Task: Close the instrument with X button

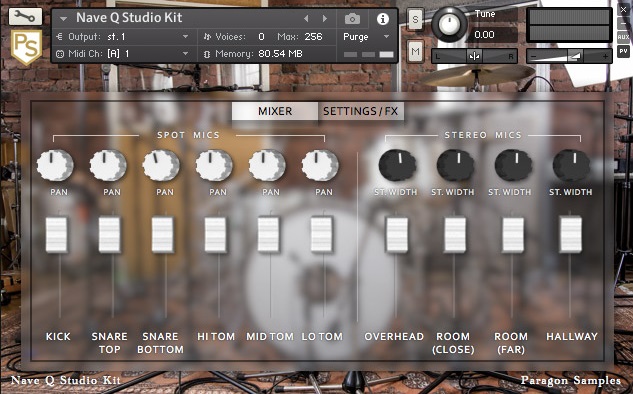Action: pos(623,9)
